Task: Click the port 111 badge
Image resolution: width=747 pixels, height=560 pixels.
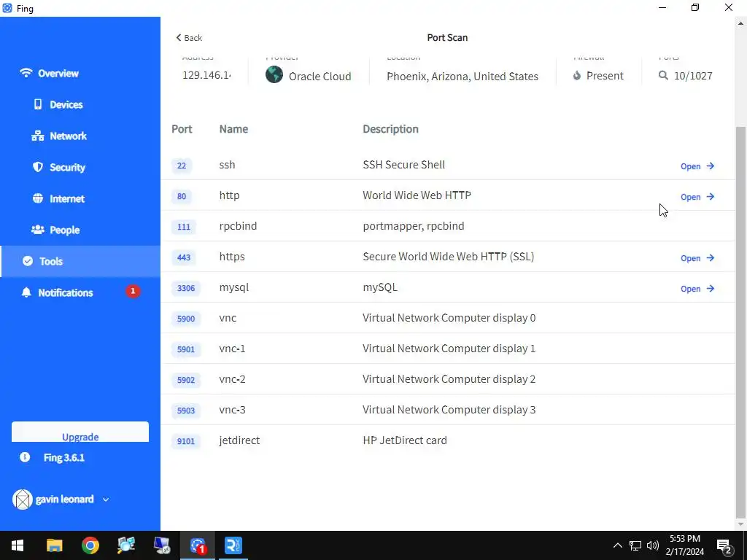Action: tap(183, 227)
